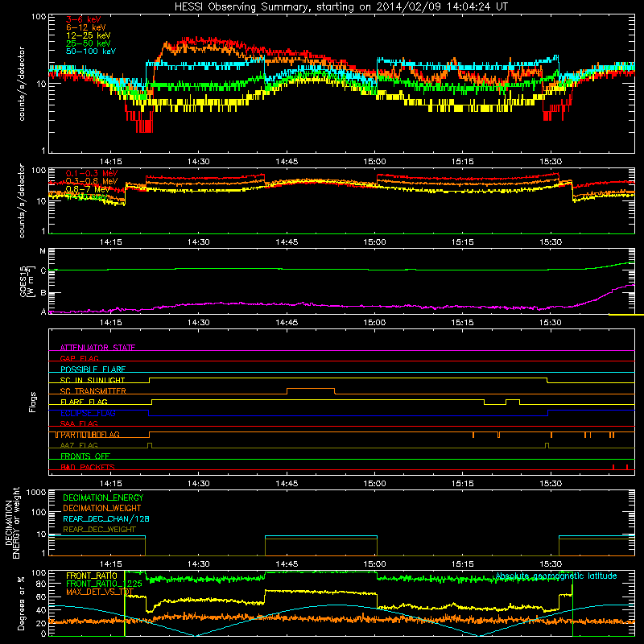
Task: Click the POSSIBLE_FLARE flag label
Action: point(93,369)
